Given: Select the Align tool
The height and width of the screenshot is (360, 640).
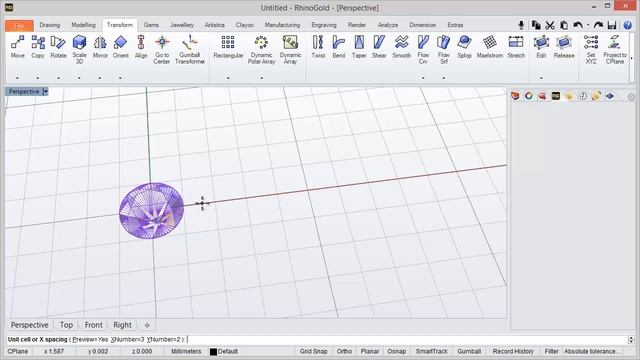Looking at the screenshot, I should [141, 47].
